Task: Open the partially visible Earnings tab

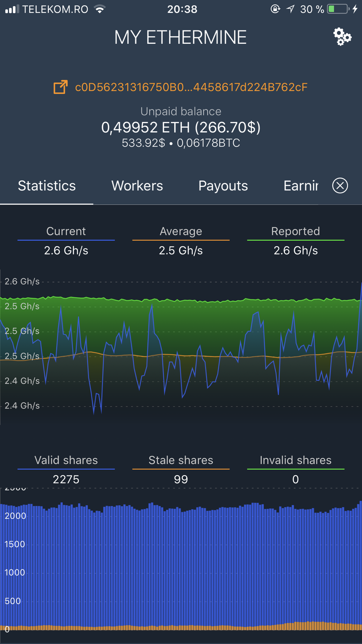Action: [x=301, y=186]
